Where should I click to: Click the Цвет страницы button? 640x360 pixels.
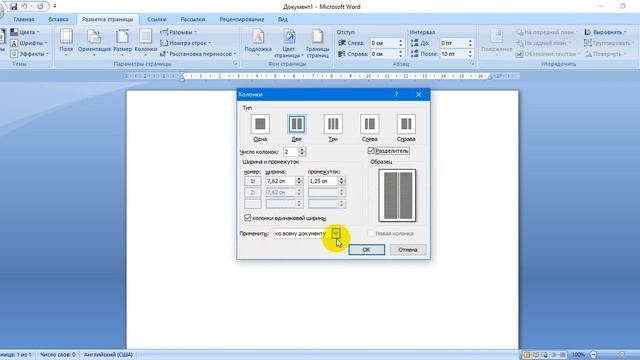289,42
